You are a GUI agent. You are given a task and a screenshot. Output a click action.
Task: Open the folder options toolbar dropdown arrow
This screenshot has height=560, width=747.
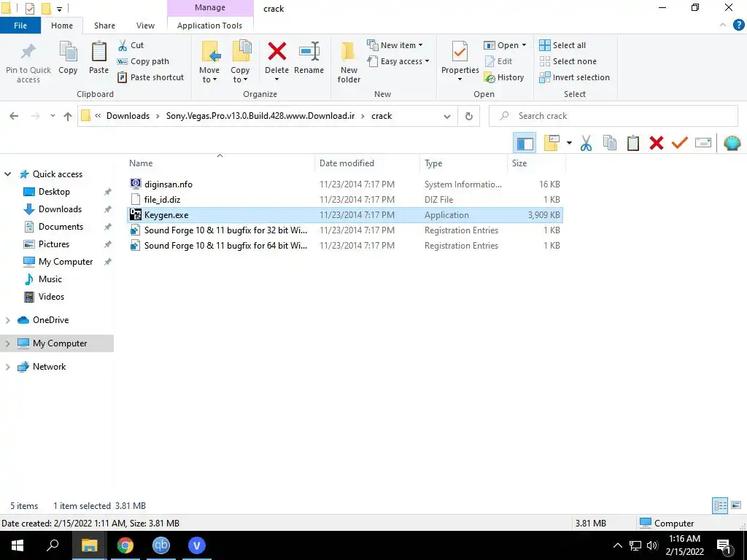point(569,143)
